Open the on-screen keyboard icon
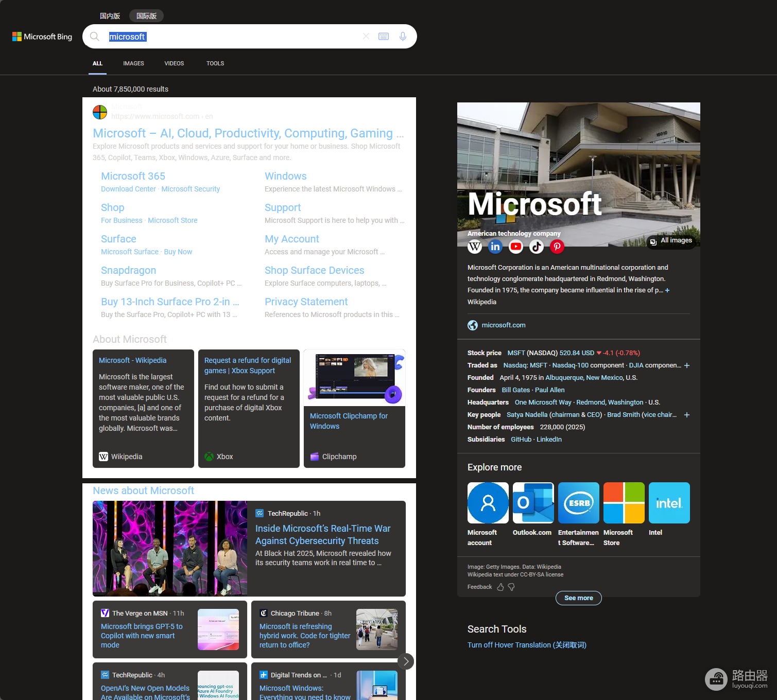This screenshot has height=700, width=777. (x=384, y=37)
